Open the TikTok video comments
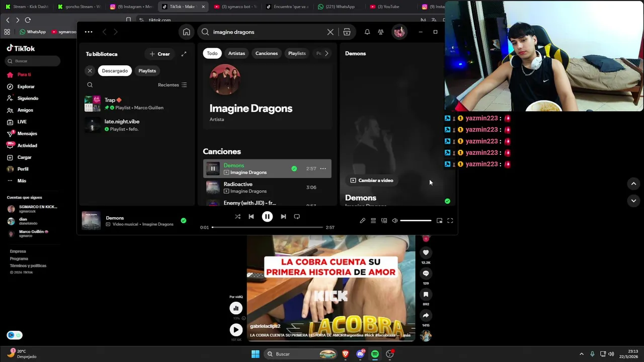 point(426,274)
